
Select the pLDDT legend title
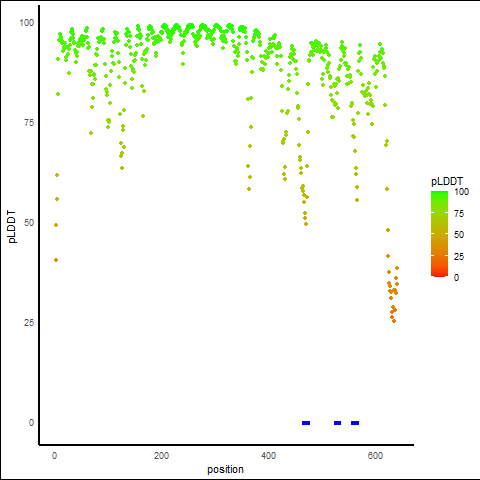tap(447, 182)
